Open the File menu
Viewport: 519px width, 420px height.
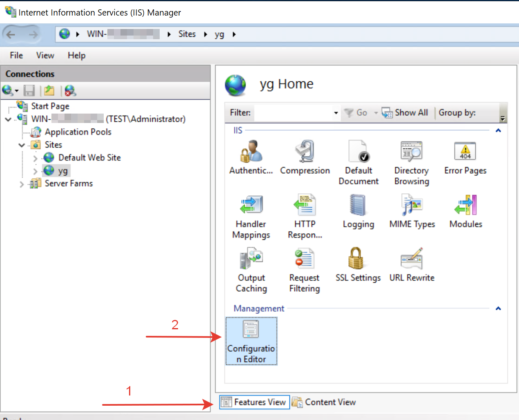pyautogui.click(x=16, y=56)
